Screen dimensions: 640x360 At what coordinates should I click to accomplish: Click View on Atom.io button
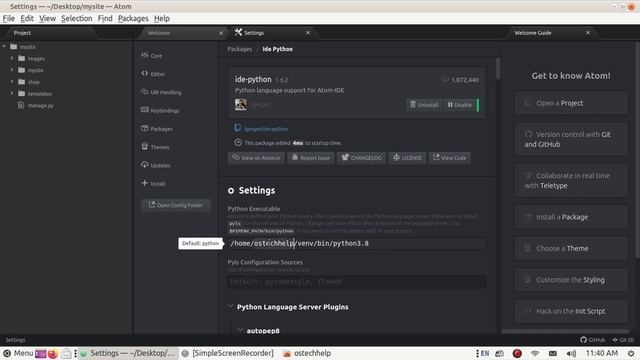point(256,158)
